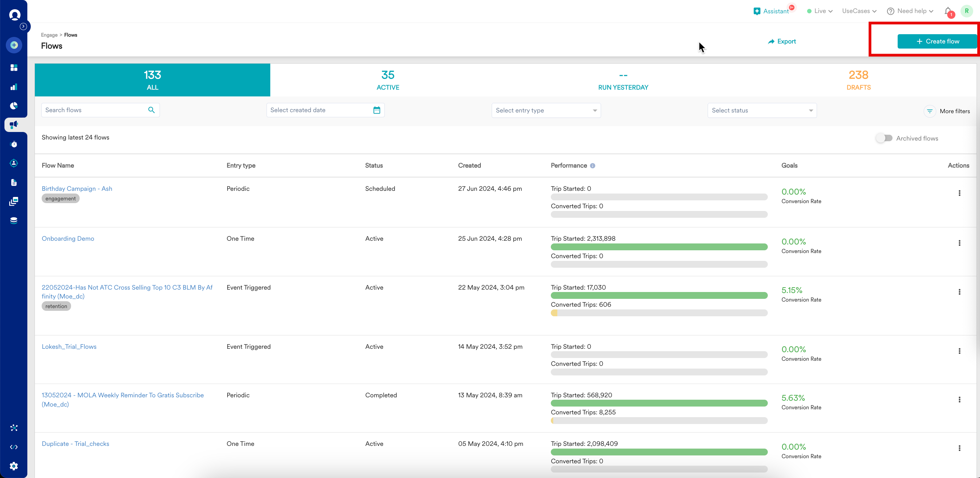Open the Select entry type dropdown
This screenshot has height=478, width=980.
546,110
